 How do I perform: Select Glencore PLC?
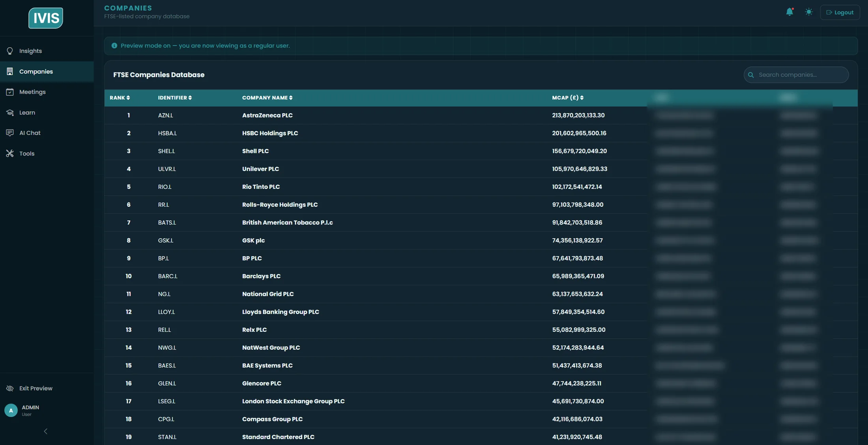tap(262, 383)
